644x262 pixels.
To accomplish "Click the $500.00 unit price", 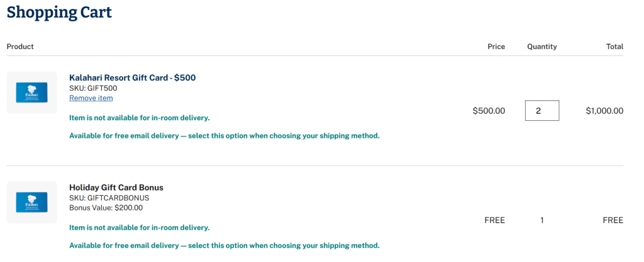I will point(489,111).
